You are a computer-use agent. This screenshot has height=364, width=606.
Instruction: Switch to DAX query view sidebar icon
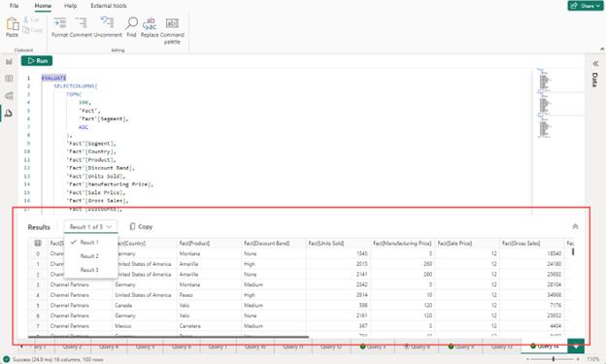click(x=9, y=114)
